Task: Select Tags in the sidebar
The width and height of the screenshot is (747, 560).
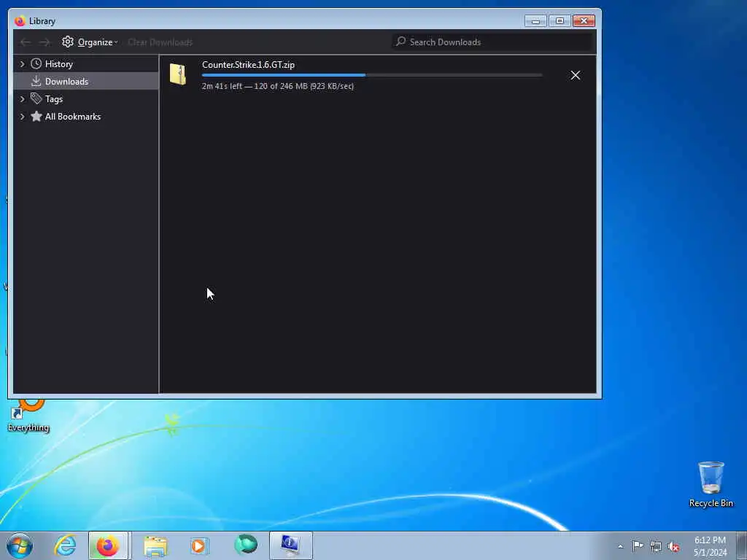Action: (86, 99)
